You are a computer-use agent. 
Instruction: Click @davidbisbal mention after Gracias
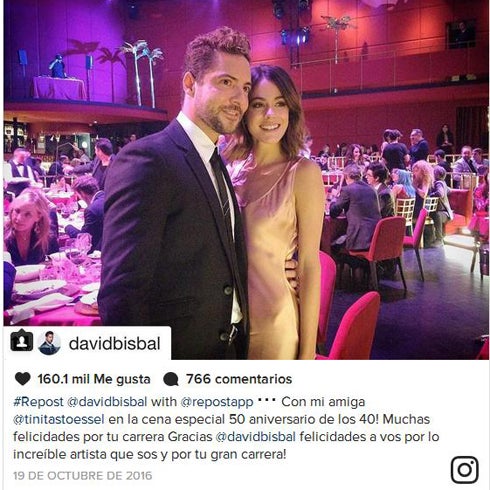(x=256, y=437)
